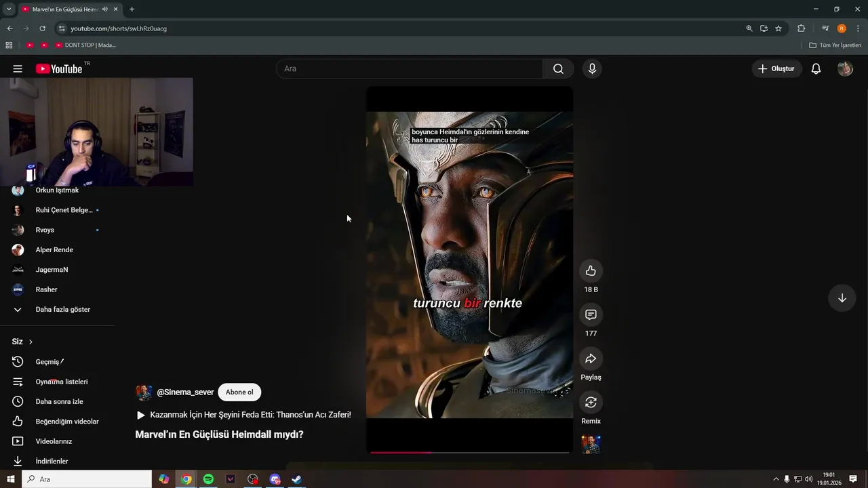Open the sound source thumbnail under Remix
The image size is (868, 488).
coord(591,444)
